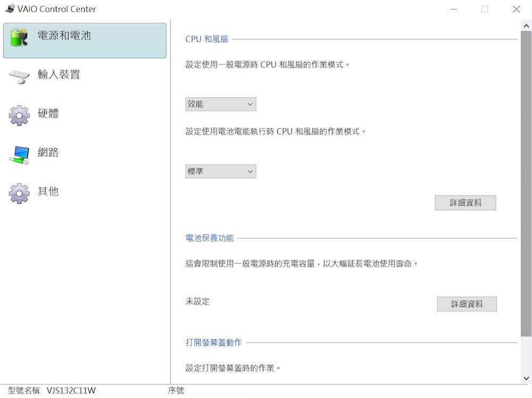Click the vertical scrollbar thumb
Viewport: 532px width, 398px height.
526,183
